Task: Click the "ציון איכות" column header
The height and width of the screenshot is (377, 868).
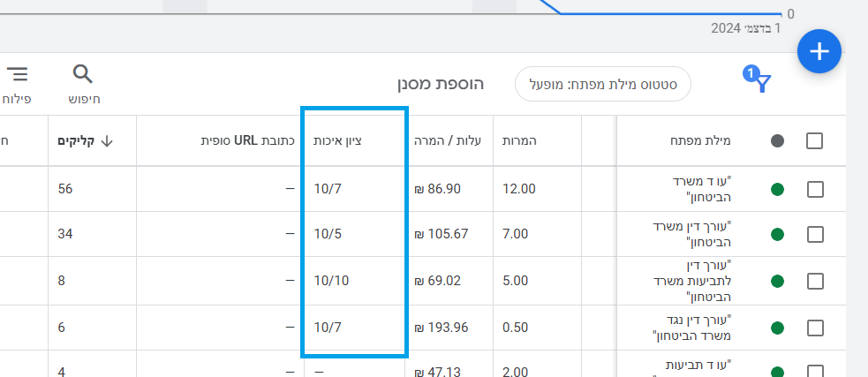Action: [337, 141]
